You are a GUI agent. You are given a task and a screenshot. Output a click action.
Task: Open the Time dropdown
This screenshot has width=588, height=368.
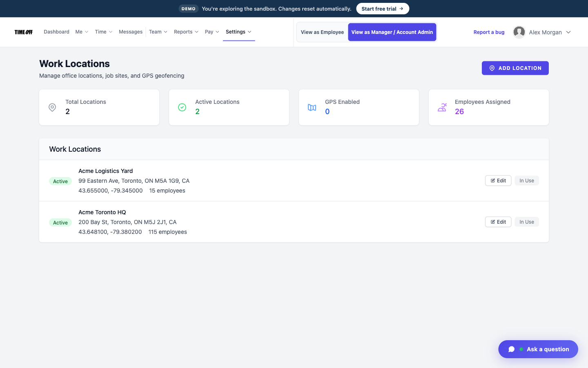point(104,32)
